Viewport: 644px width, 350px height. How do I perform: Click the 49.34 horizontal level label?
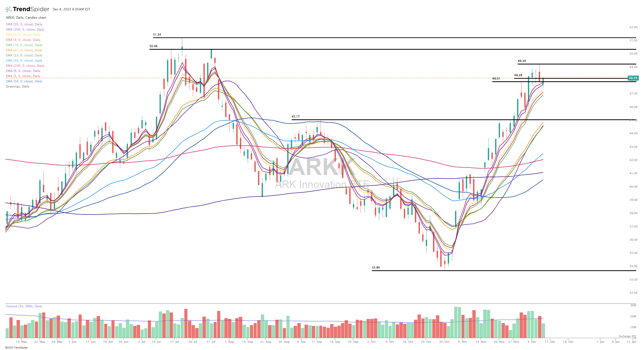coord(522,61)
